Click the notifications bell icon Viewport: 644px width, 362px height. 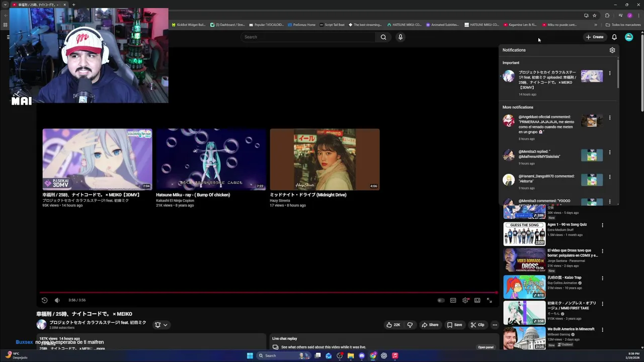pos(614,37)
